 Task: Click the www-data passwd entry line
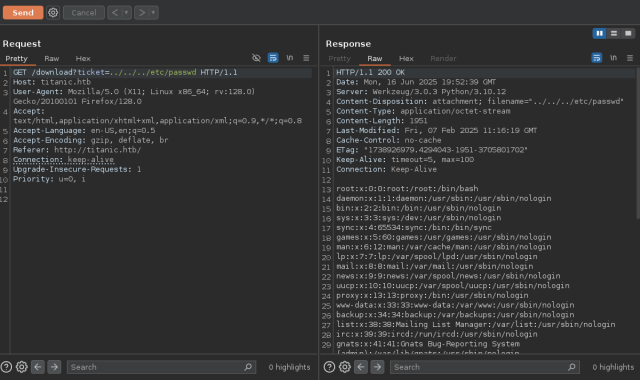coord(455,305)
